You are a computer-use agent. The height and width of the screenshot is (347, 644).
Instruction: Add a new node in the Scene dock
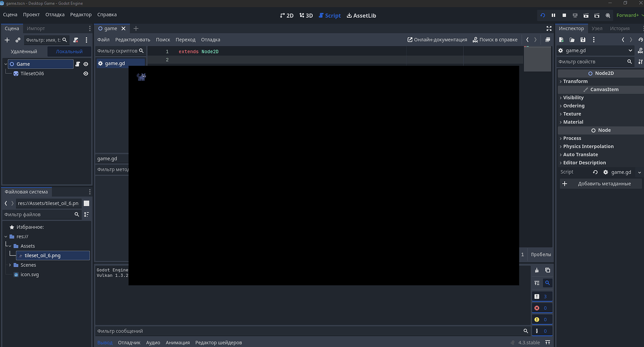coord(7,40)
